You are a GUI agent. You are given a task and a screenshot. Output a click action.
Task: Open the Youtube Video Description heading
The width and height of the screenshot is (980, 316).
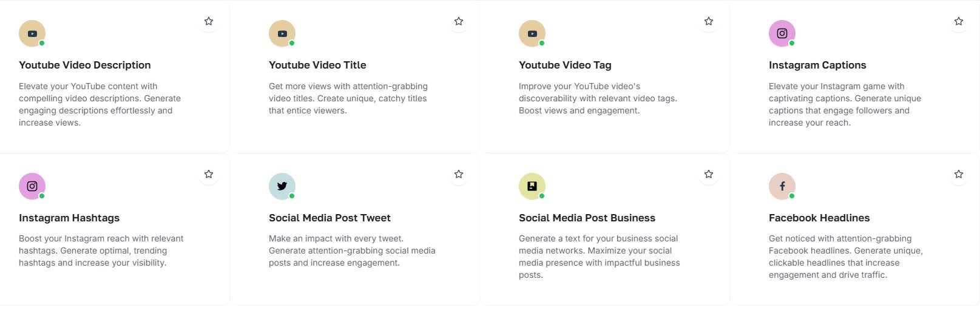85,65
